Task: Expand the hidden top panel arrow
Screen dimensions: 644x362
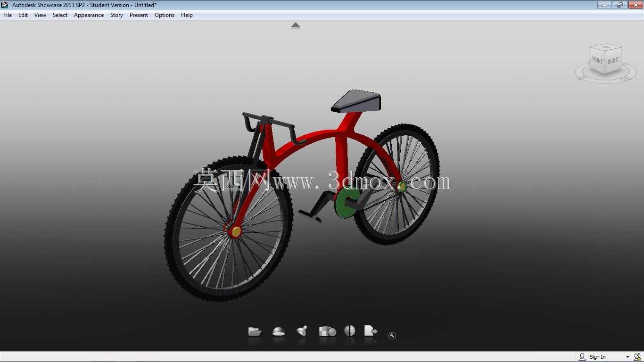Action: click(296, 25)
